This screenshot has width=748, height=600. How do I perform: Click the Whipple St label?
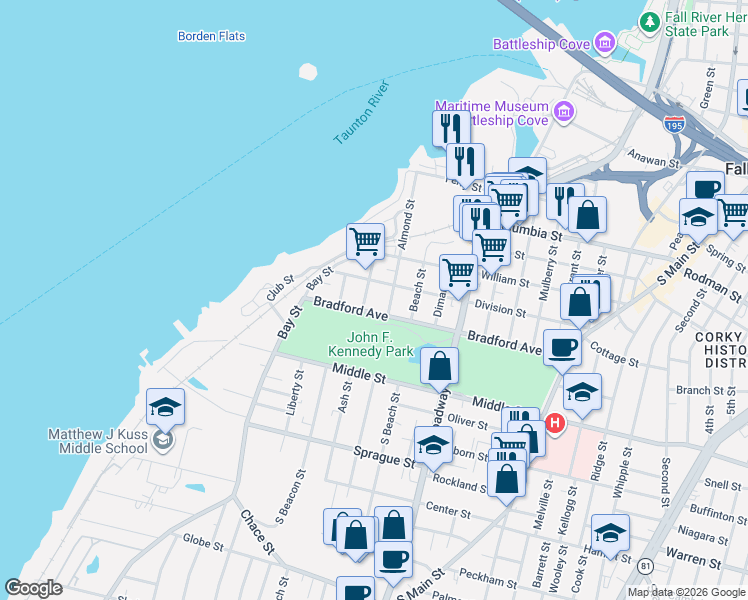[x=623, y=473]
